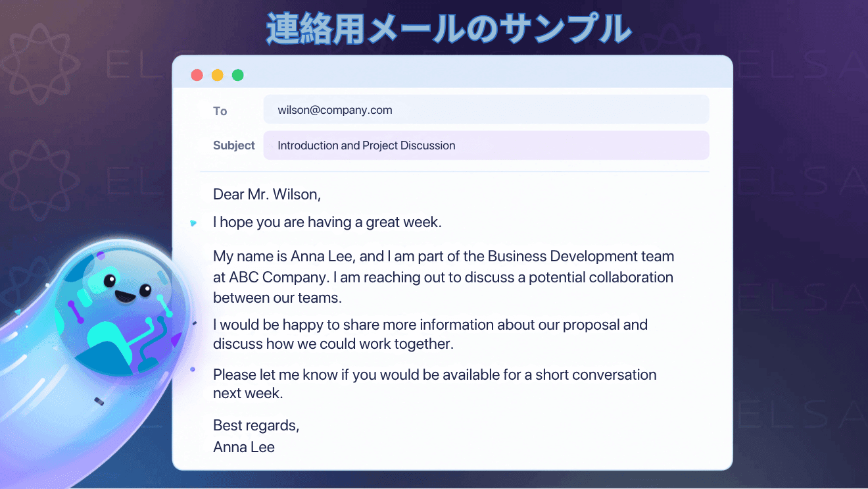Click the yellow minimize window dot
The height and width of the screenshot is (489, 868).
pos(217,75)
